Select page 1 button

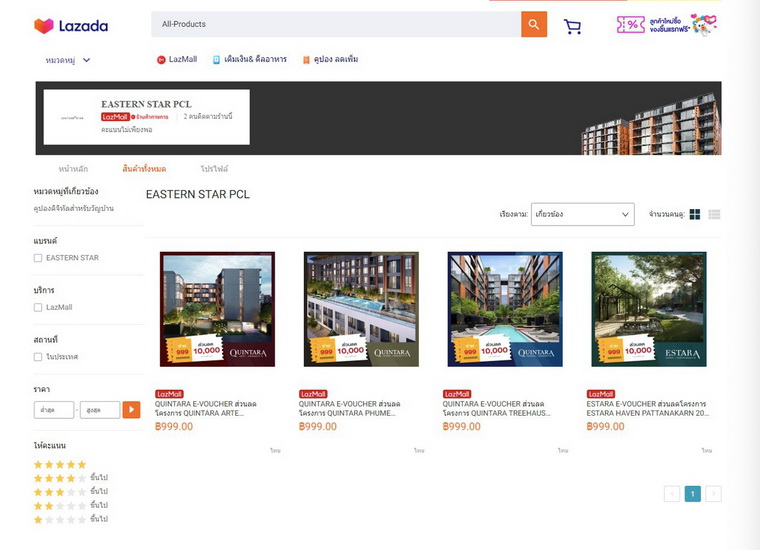693,494
